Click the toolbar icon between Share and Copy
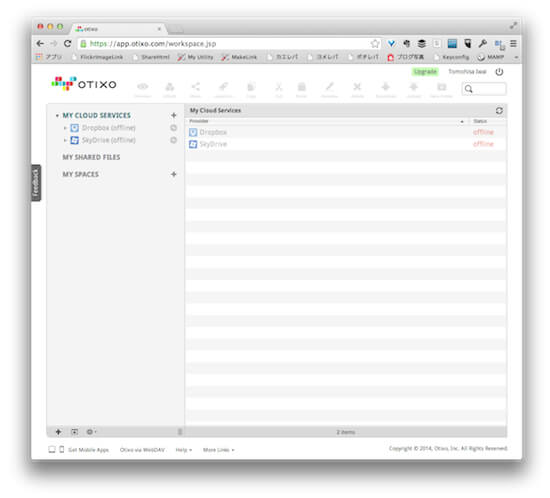This screenshot has width=550, height=498. pyautogui.click(x=223, y=87)
